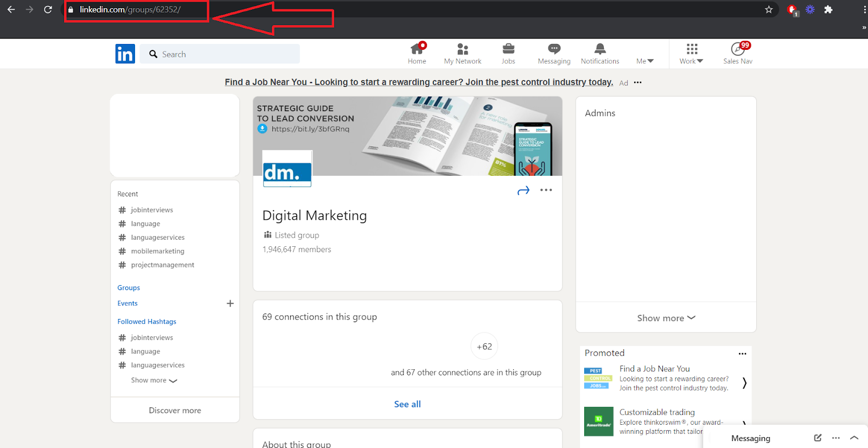View Notifications
This screenshot has height=448, width=868.
coord(600,54)
